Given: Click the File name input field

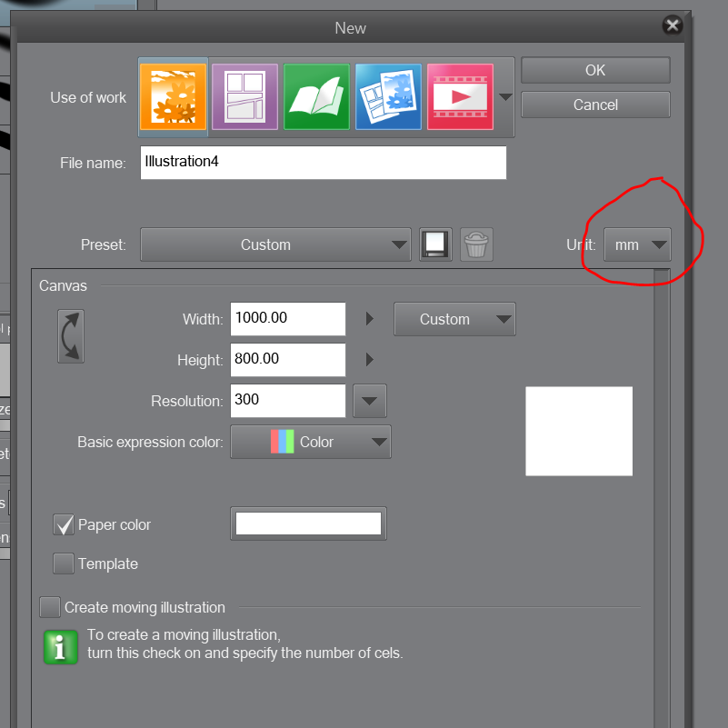Looking at the screenshot, I should [x=324, y=163].
